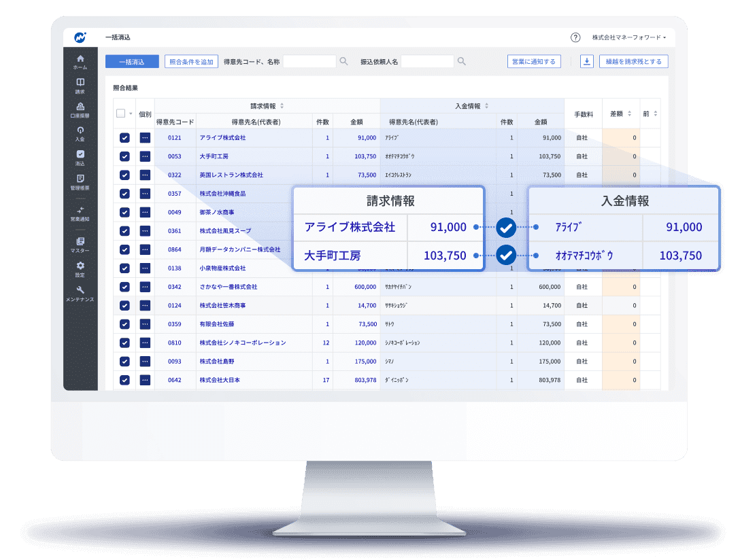Open the help question mark icon
740x560 pixels.
point(575,37)
